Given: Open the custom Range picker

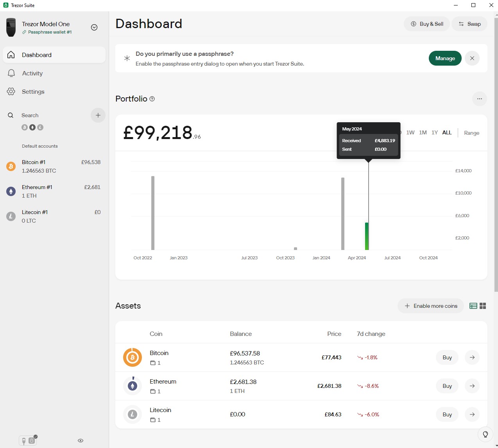Looking at the screenshot, I should click(x=471, y=133).
